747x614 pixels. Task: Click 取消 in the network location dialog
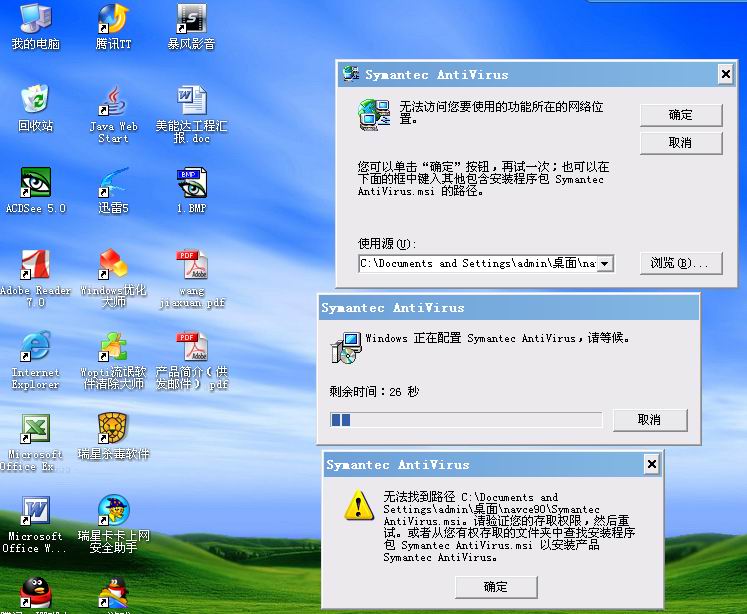coord(681,143)
